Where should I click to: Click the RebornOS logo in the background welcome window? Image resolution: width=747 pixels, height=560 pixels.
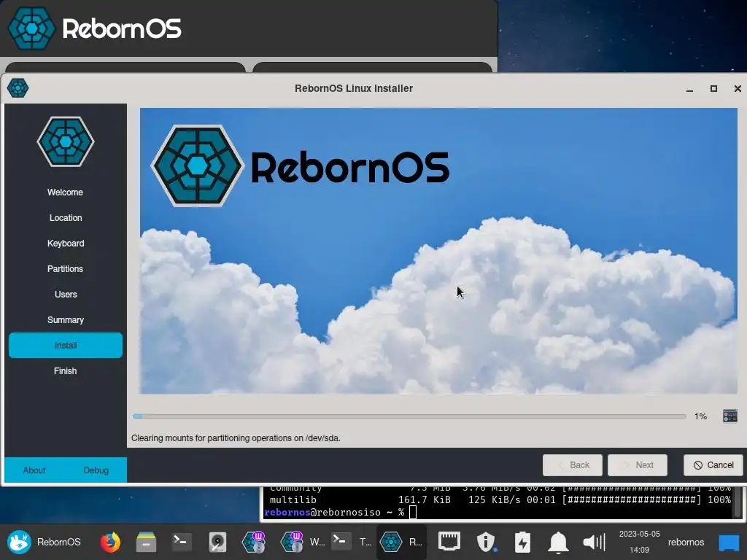[95, 28]
